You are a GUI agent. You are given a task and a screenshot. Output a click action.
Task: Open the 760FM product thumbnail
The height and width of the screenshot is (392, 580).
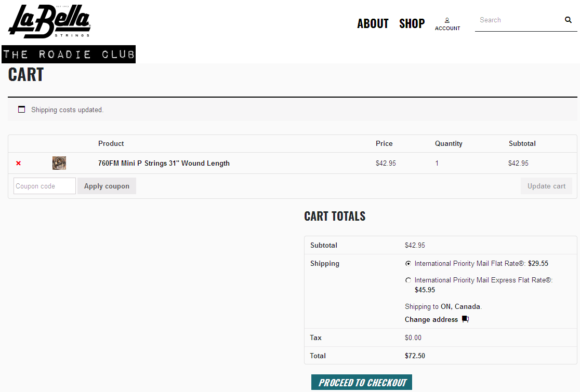point(59,163)
